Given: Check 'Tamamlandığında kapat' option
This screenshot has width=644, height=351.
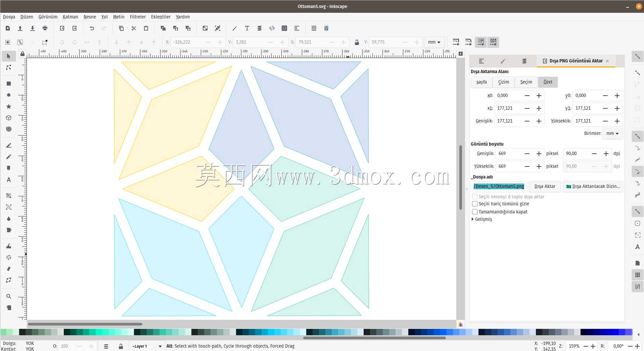Looking at the screenshot, I should (475, 212).
